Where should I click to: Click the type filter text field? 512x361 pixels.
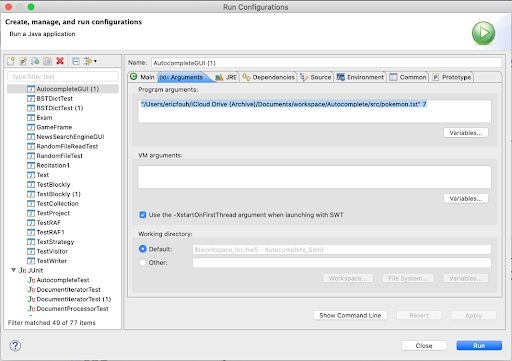[63, 77]
